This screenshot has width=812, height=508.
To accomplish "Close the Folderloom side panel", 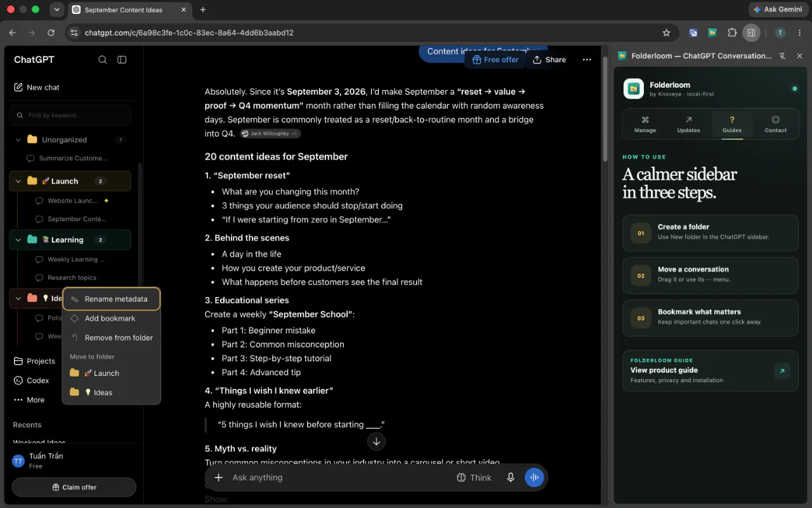I will click(799, 56).
